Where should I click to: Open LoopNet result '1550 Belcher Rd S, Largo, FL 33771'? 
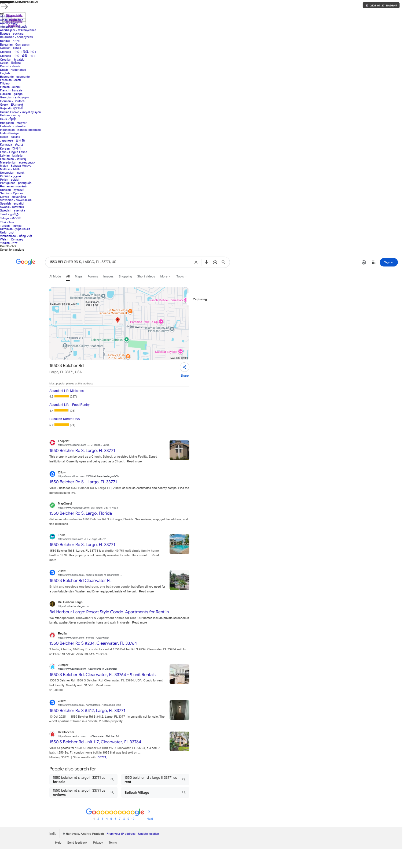pos(82,451)
